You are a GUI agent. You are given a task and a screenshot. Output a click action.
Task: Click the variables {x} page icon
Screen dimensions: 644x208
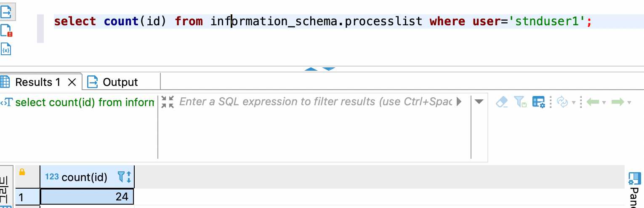(x=6, y=49)
